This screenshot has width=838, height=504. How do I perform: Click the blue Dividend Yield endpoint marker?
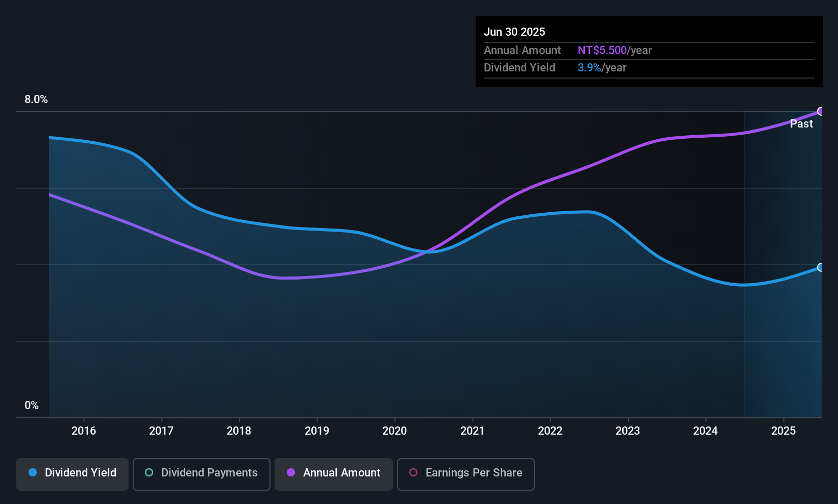(821, 267)
